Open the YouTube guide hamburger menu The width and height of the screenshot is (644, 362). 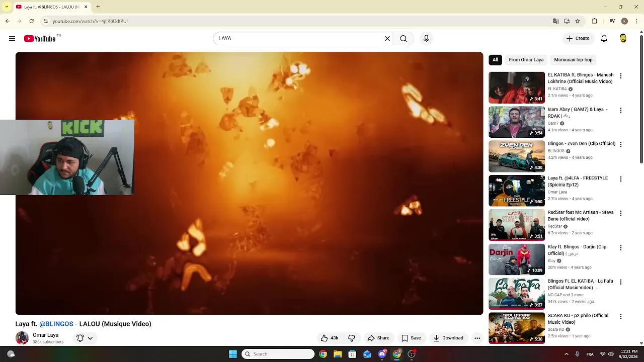(12, 38)
